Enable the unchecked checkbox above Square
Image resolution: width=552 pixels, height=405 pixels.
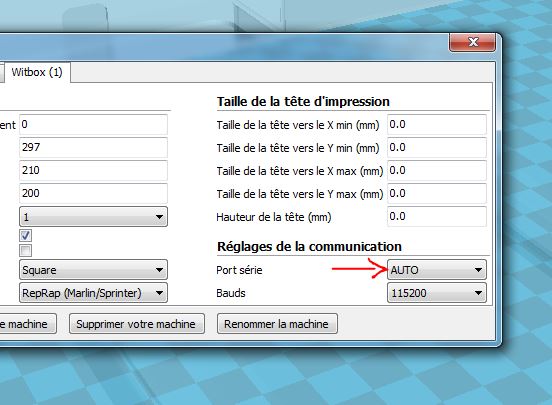25,251
